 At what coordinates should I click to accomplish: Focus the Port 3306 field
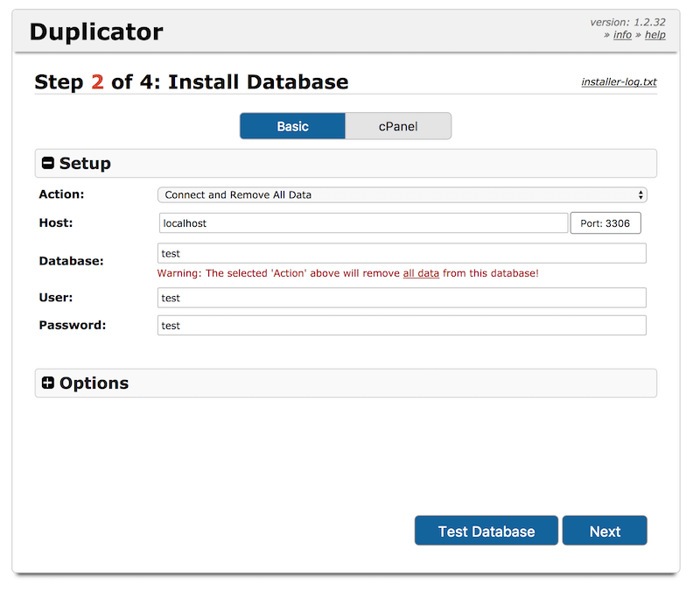(x=605, y=223)
